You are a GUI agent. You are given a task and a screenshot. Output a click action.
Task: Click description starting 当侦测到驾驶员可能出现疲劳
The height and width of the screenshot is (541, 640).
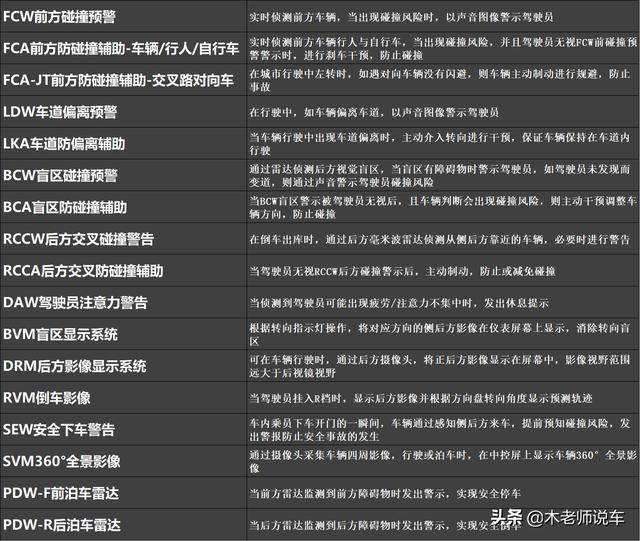(399, 303)
